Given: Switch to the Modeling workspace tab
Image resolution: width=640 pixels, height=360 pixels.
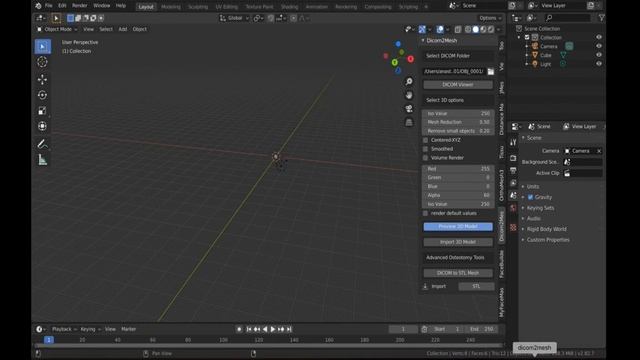Looking at the screenshot, I should (x=171, y=7).
